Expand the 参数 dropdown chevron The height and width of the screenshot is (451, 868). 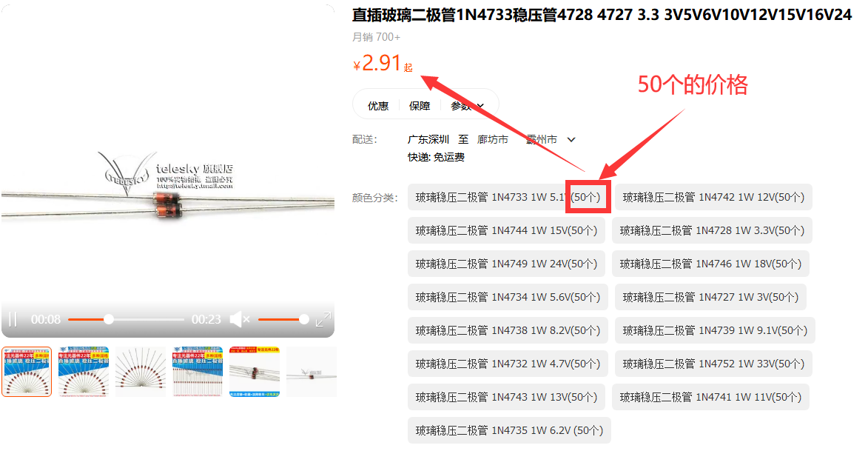click(480, 106)
